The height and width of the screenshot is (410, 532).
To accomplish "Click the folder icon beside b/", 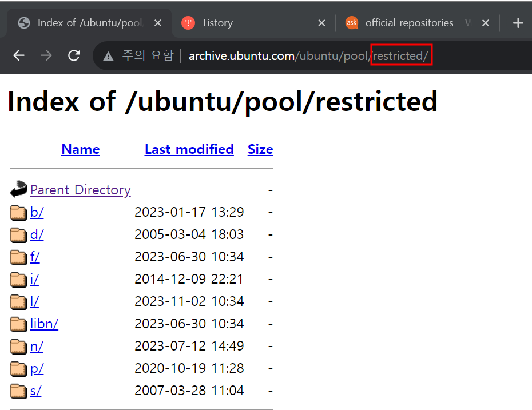I will [x=18, y=212].
